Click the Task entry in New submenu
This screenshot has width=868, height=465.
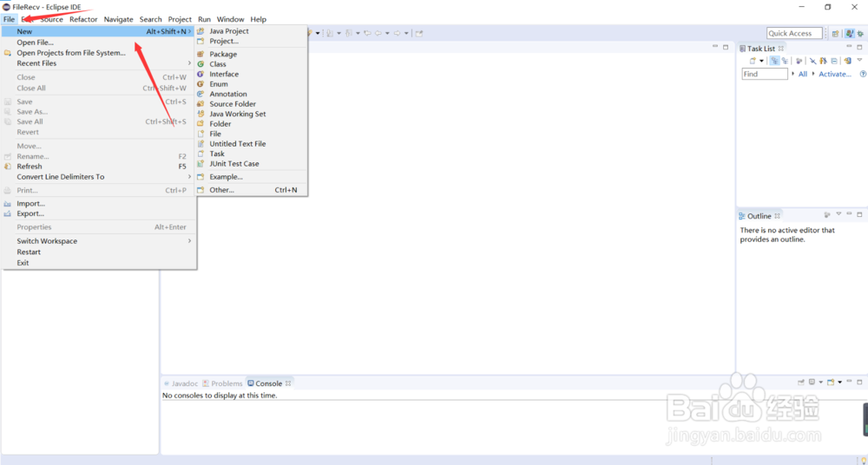pos(252,154)
